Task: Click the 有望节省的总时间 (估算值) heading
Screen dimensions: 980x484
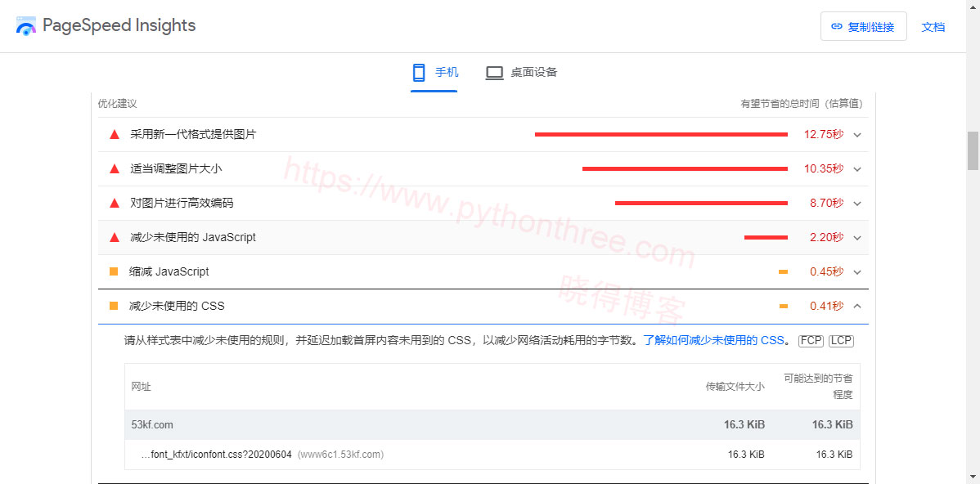Action: pyautogui.click(x=802, y=104)
